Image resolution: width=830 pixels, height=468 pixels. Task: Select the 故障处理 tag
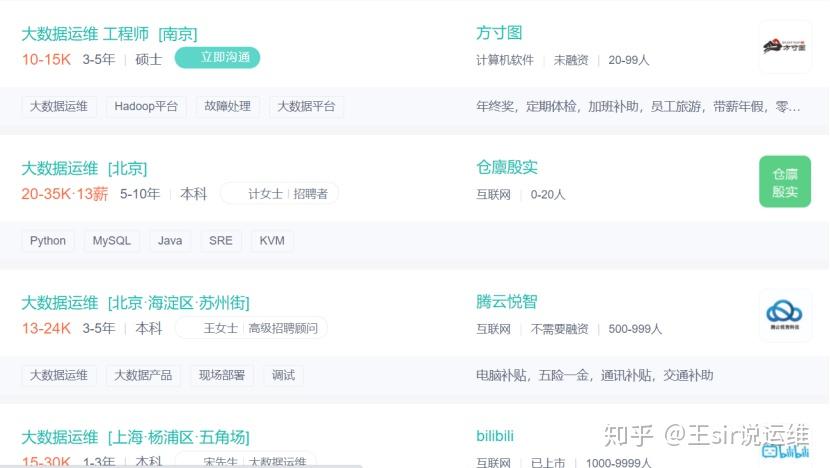[x=228, y=106]
